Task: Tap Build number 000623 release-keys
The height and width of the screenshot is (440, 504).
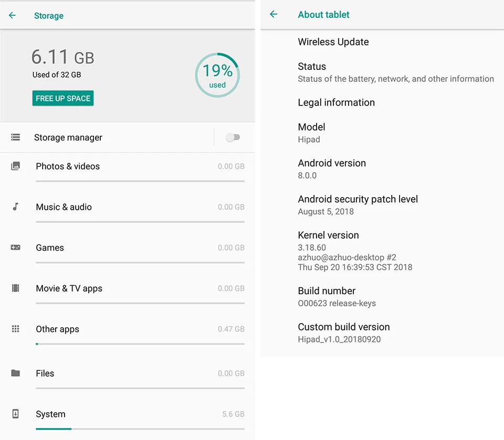Action: 382,297
